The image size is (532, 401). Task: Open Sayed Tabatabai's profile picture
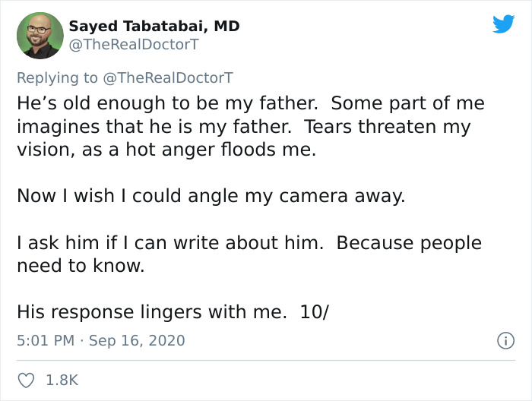coord(40,35)
